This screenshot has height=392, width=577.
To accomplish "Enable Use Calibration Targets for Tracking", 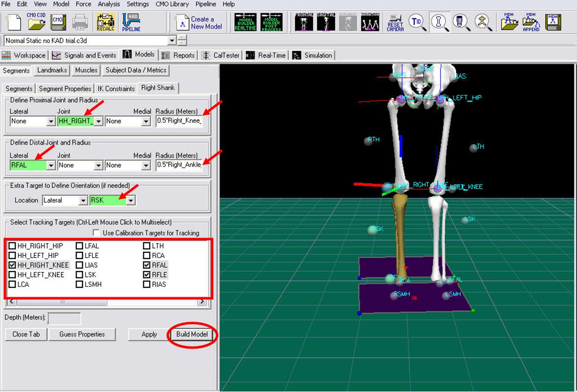I will [x=96, y=233].
